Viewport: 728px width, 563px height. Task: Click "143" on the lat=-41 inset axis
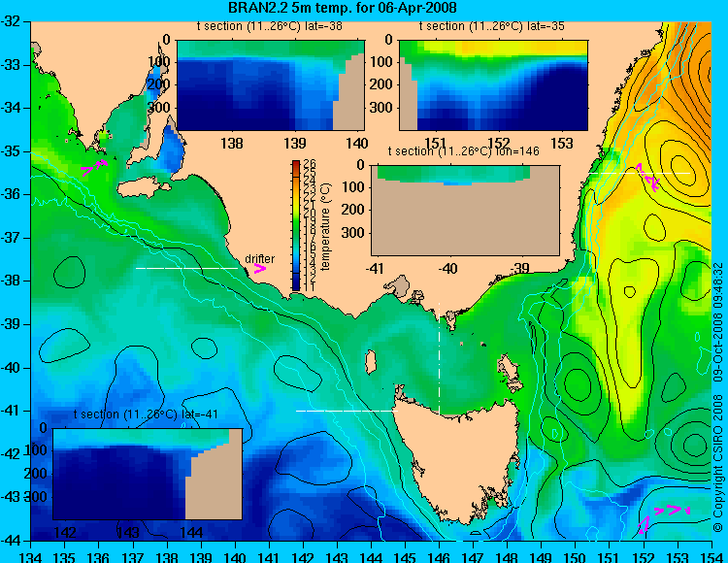click(x=128, y=532)
